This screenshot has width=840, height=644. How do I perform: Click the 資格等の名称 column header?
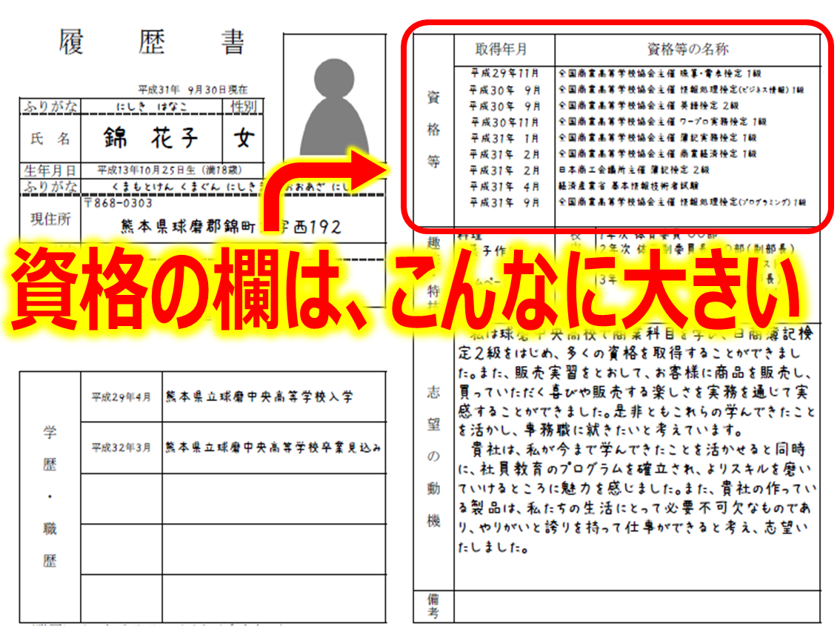tap(687, 50)
